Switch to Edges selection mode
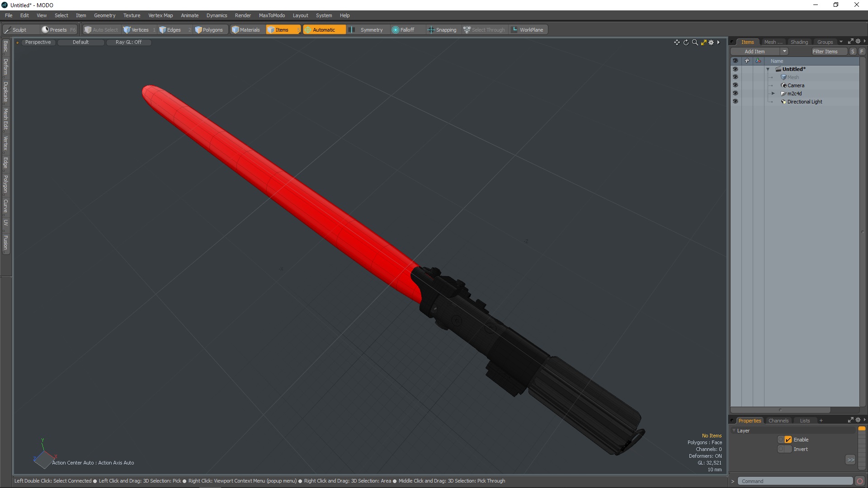Screen dimensions: 868x488 (x=175, y=30)
